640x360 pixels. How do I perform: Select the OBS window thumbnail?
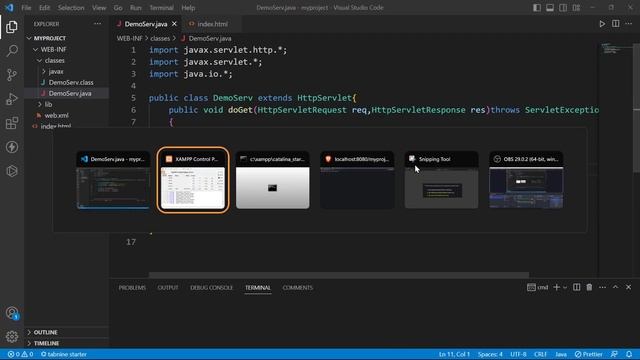[526, 180]
